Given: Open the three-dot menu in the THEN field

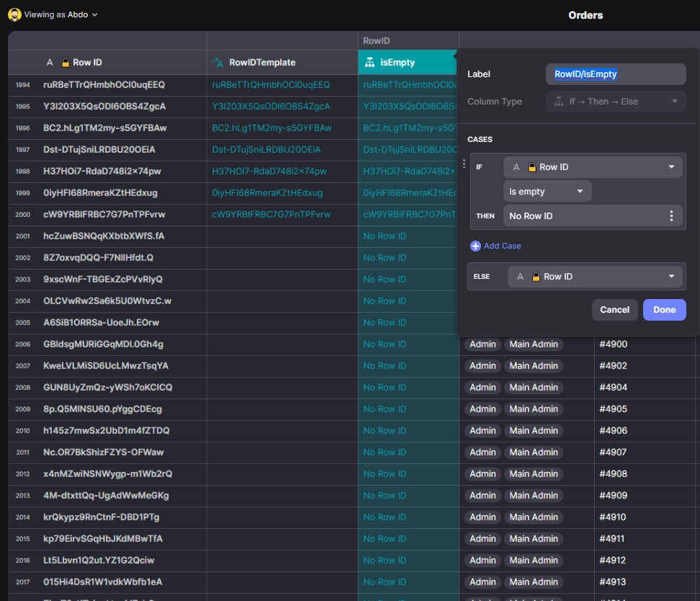Looking at the screenshot, I should pyautogui.click(x=671, y=216).
